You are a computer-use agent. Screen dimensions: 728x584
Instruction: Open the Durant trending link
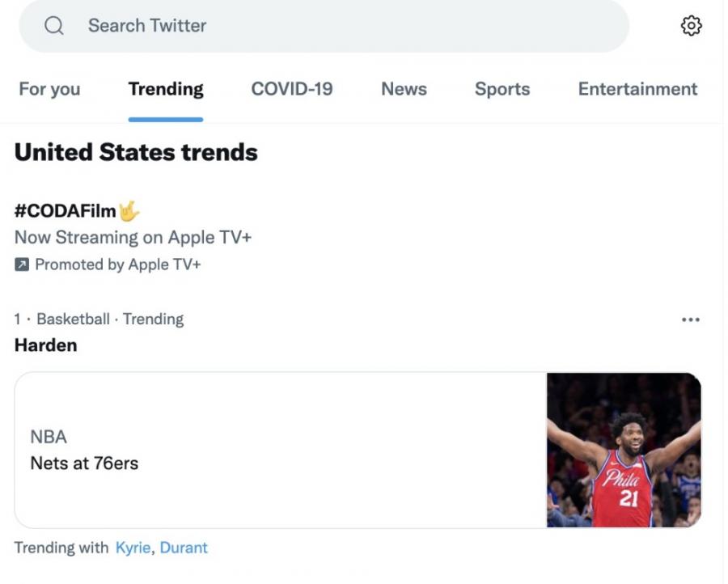click(184, 548)
